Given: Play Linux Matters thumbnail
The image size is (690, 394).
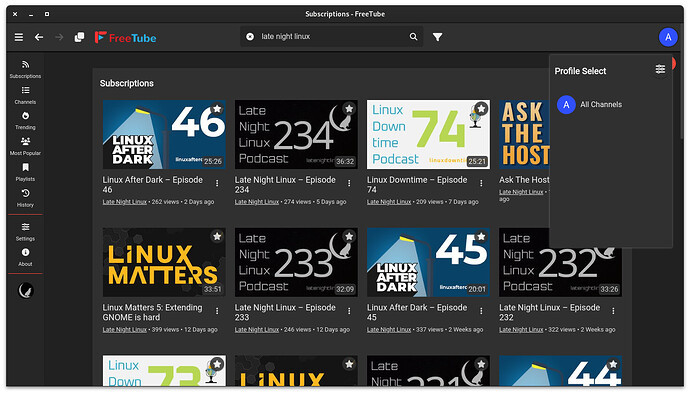Looking at the screenshot, I should pyautogui.click(x=164, y=262).
